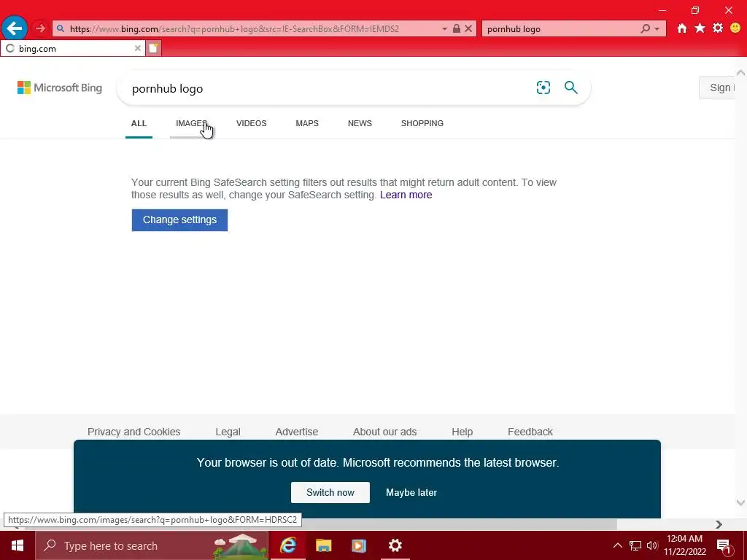
Task: Close the bing.com tab
Action: pyautogui.click(x=137, y=48)
